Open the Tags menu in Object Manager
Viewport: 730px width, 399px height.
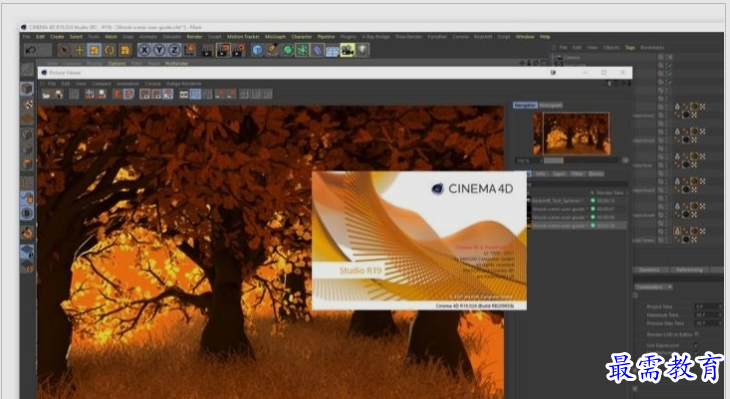pyautogui.click(x=630, y=47)
